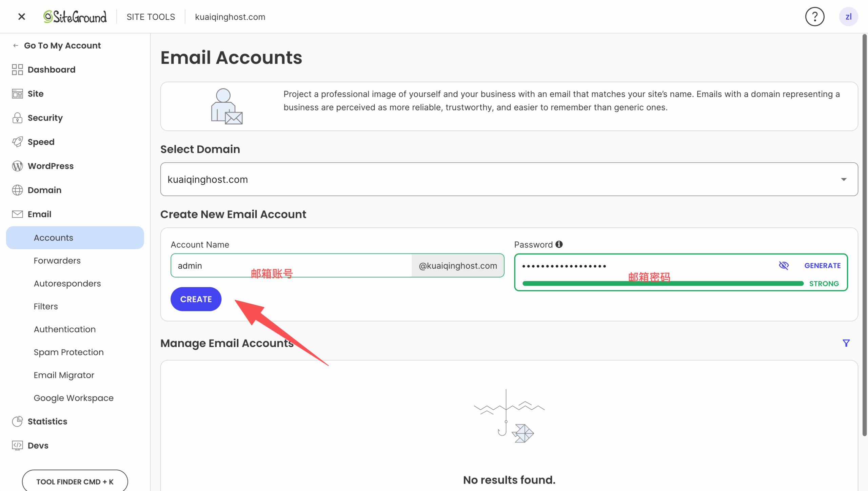The width and height of the screenshot is (868, 491).
Task: Click the Account Name input field
Action: [x=291, y=266]
